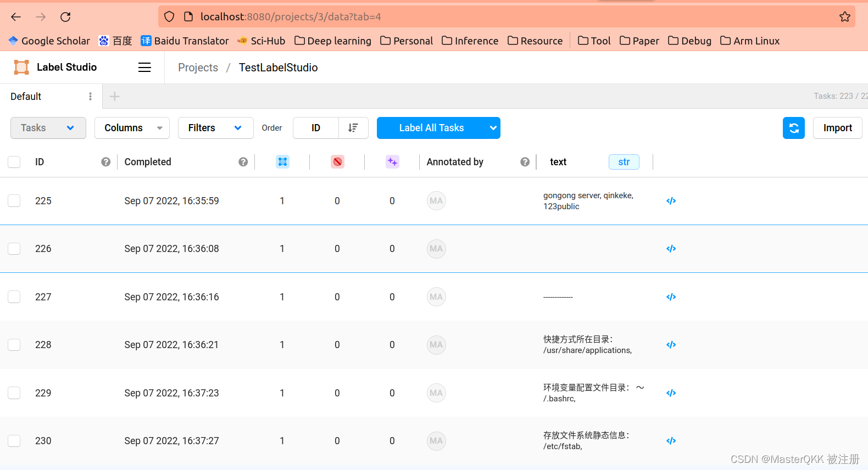Show source code for task 226
The image size is (868, 470).
tap(671, 249)
